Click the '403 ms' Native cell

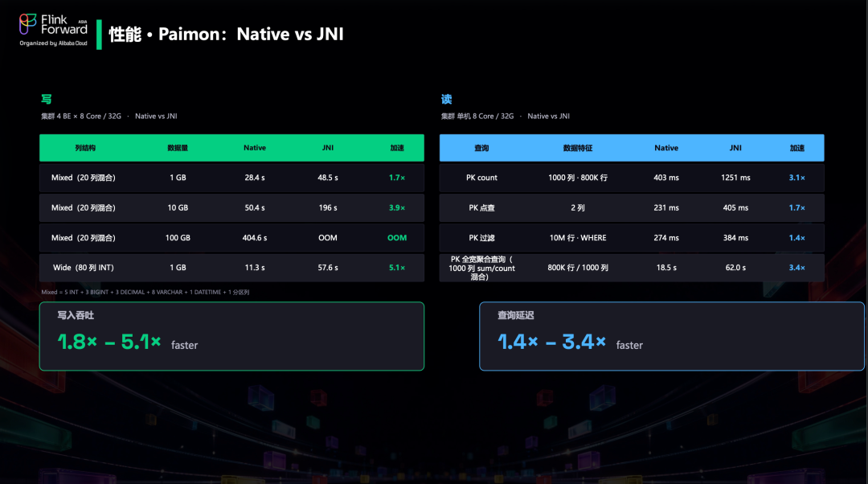click(666, 178)
